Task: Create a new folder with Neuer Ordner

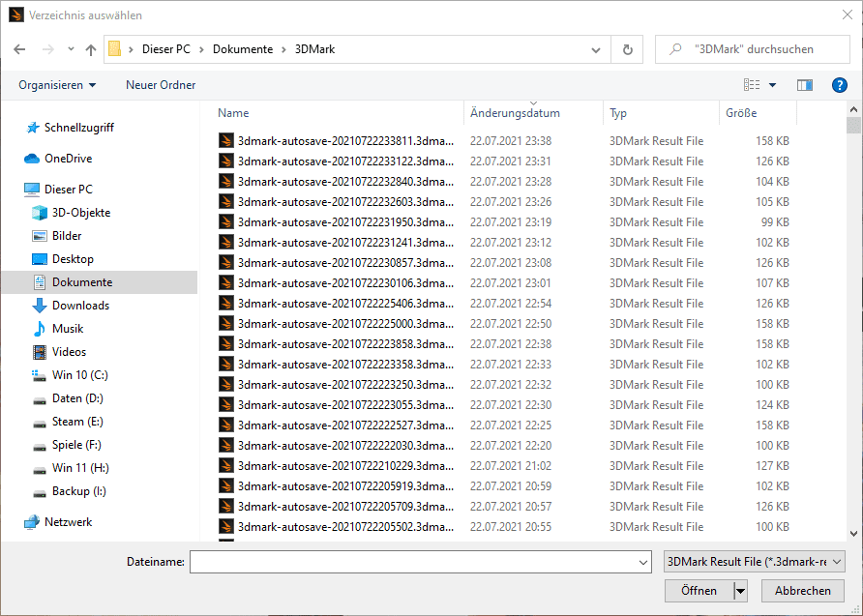Action: (x=161, y=85)
